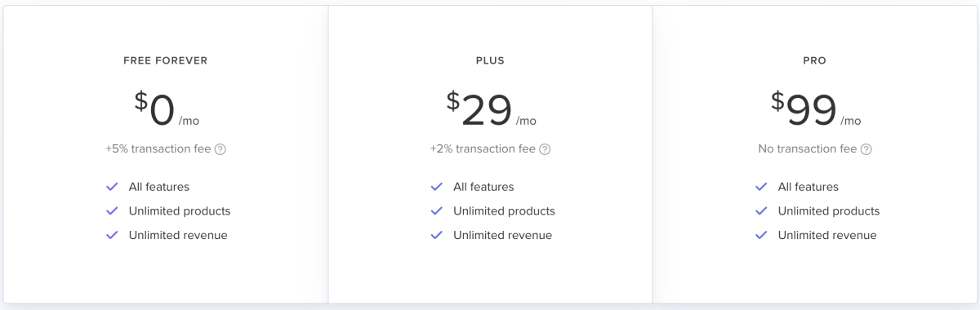Screen dimensions: 980x310
Task: Select the FREE FOREVER plan heading
Action: tap(166, 60)
